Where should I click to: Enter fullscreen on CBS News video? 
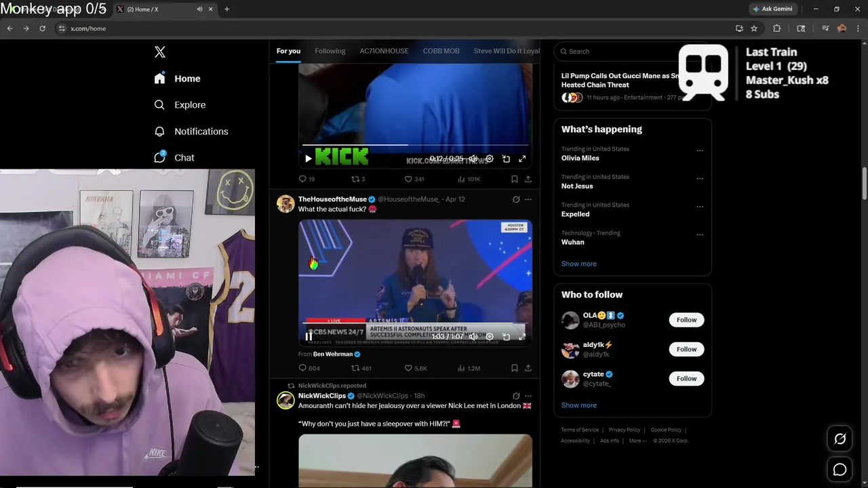[x=522, y=336]
